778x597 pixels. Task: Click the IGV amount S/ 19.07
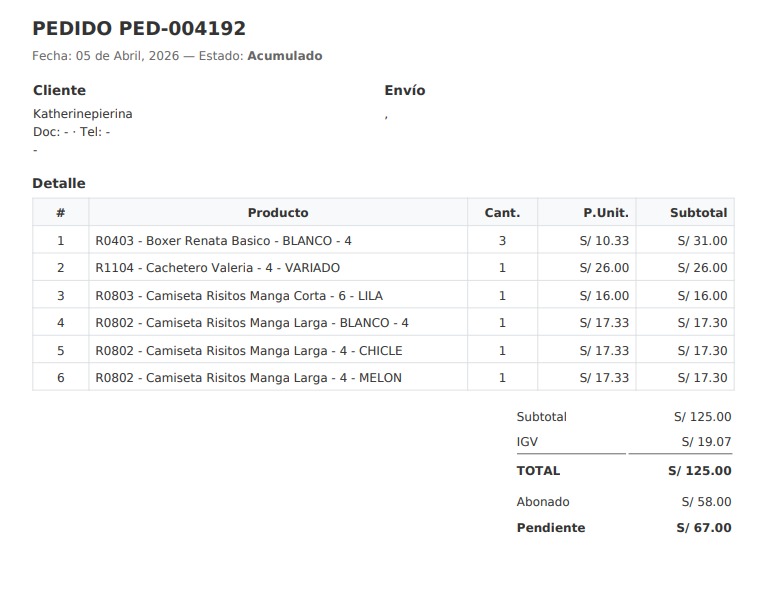tap(706, 441)
